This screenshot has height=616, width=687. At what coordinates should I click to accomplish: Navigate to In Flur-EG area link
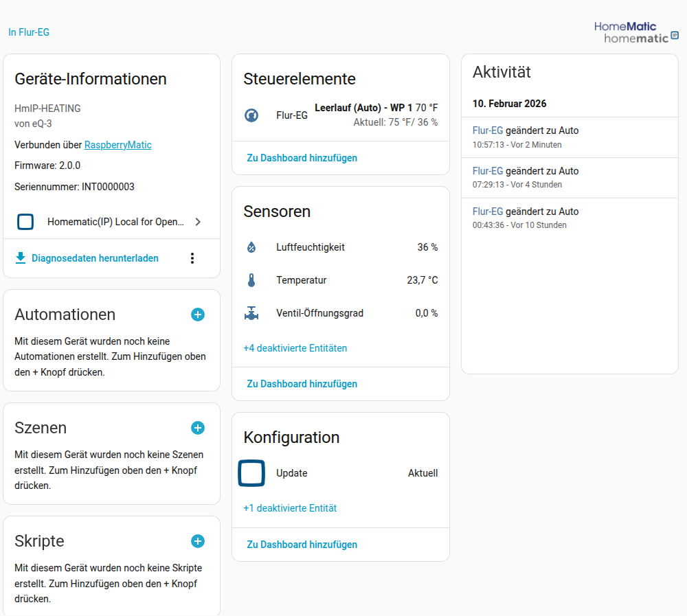[x=29, y=32]
